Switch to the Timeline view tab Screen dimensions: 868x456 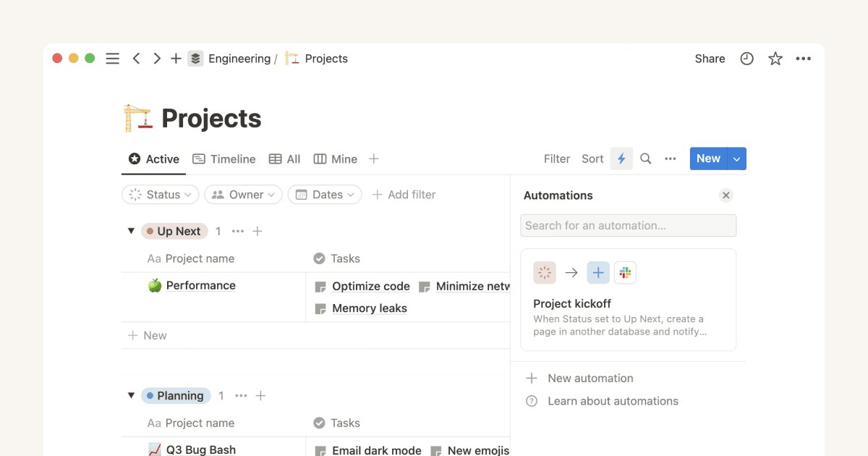[224, 159]
